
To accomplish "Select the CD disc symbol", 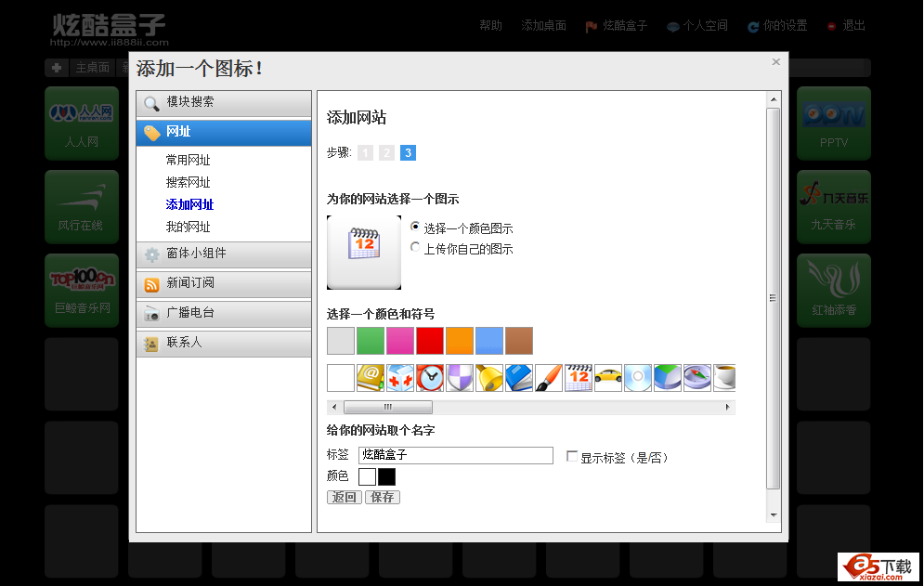I will pos(638,378).
